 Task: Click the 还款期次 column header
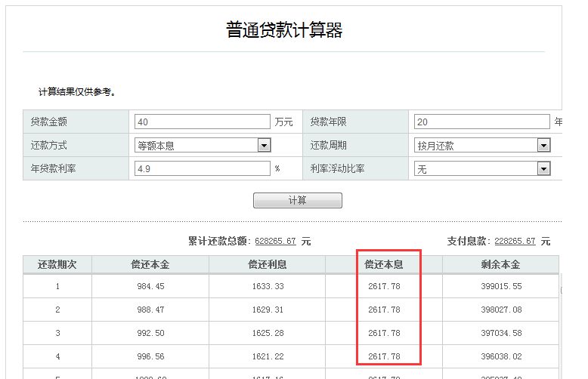(x=57, y=265)
